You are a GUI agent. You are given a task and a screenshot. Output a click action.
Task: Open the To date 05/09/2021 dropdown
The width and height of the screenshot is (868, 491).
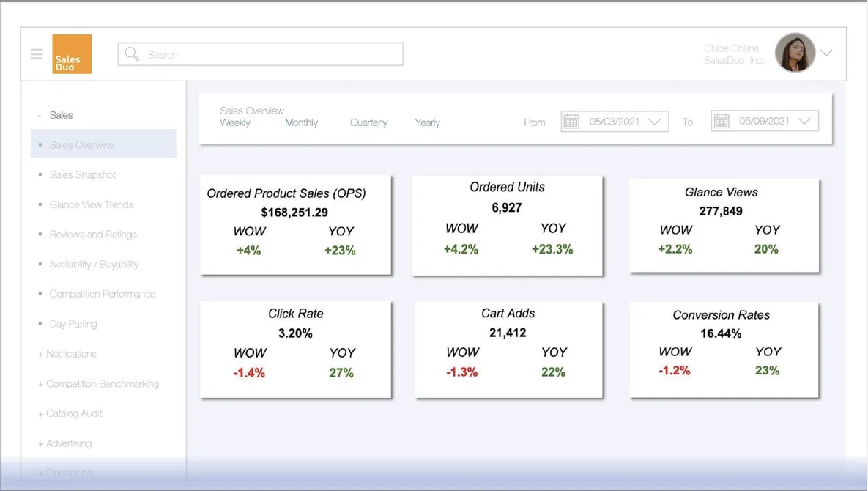[765, 121]
